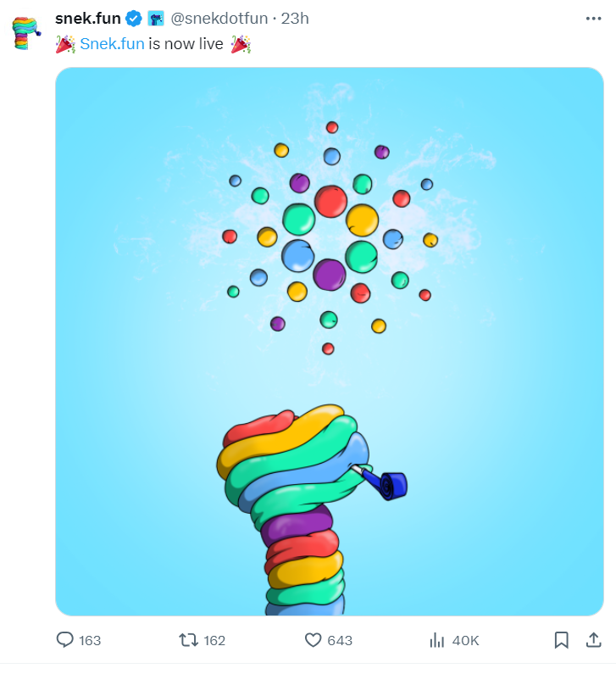
Task: Open the post via 23h timestamp
Action: pos(295,19)
